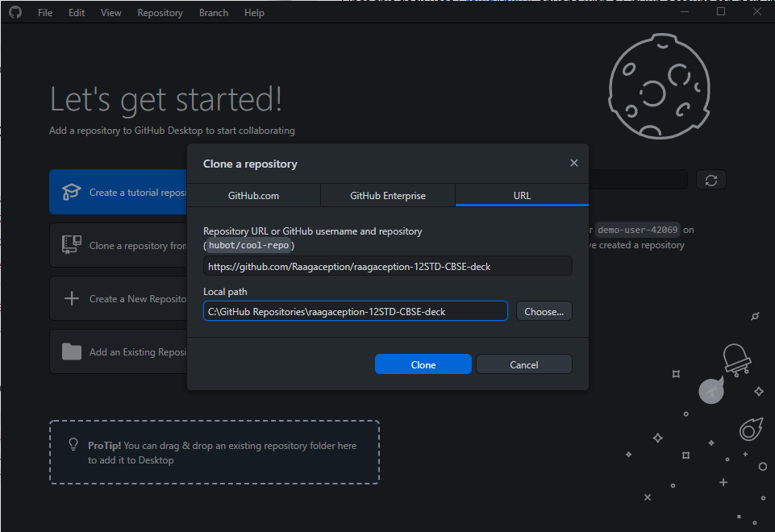
Task: Minimize the GitHub Desktop window
Action: (x=685, y=12)
